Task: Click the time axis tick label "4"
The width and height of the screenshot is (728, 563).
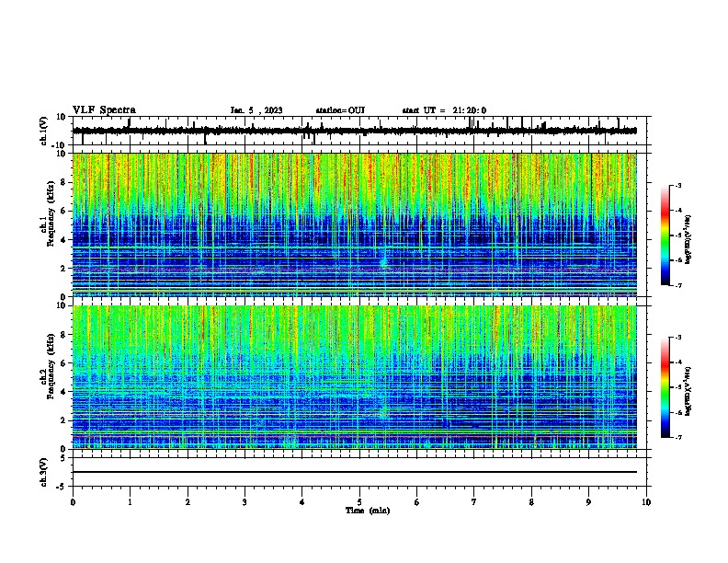Action: pyautogui.click(x=302, y=502)
